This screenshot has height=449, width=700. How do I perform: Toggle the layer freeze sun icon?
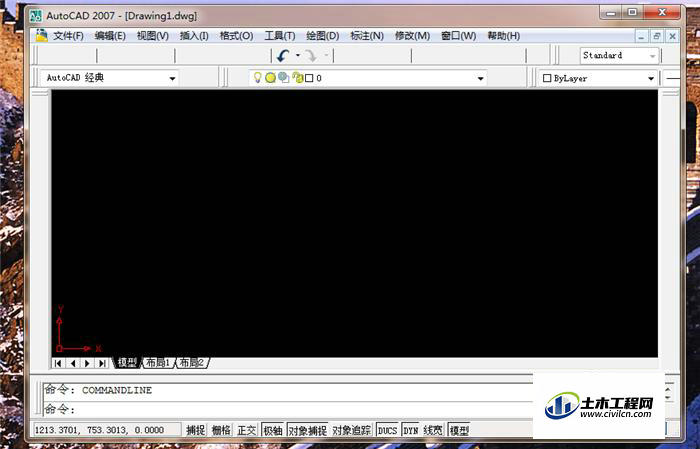(x=270, y=78)
